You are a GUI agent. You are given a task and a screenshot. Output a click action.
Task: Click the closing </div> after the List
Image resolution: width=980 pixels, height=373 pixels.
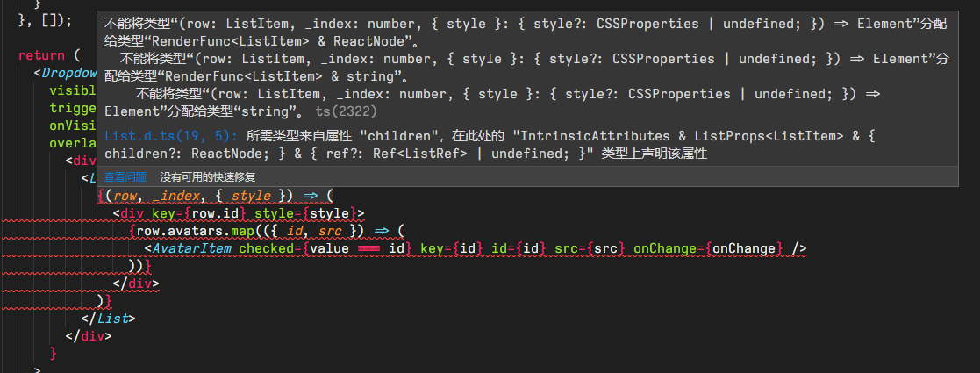coord(89,336)
